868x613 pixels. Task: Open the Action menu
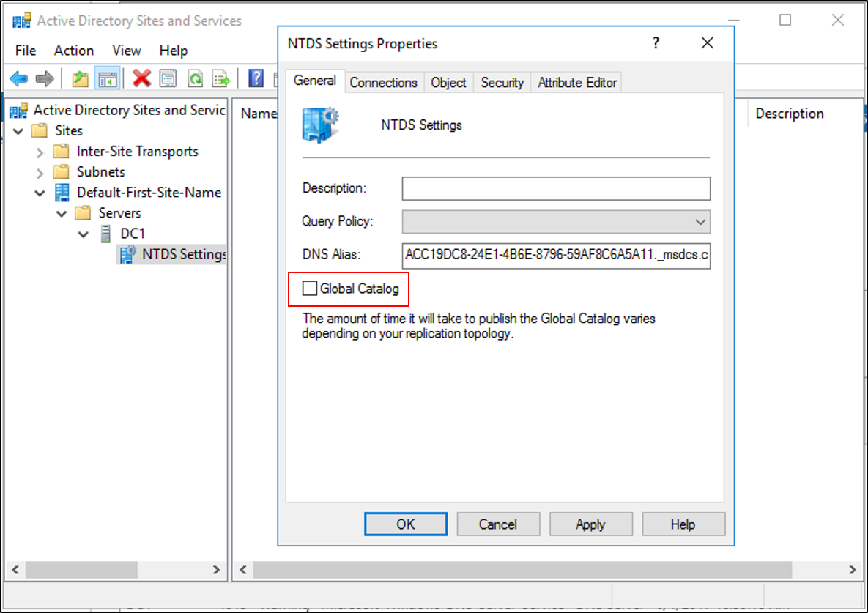[74, 51]
